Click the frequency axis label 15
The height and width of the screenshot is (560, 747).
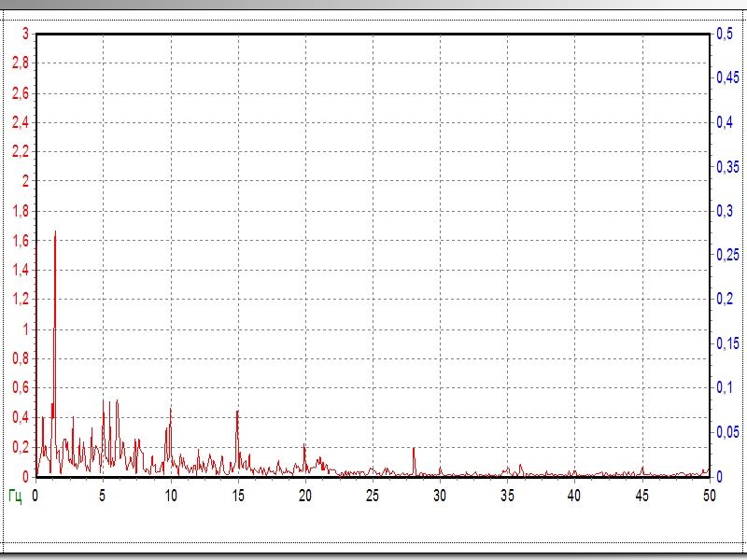238,496
